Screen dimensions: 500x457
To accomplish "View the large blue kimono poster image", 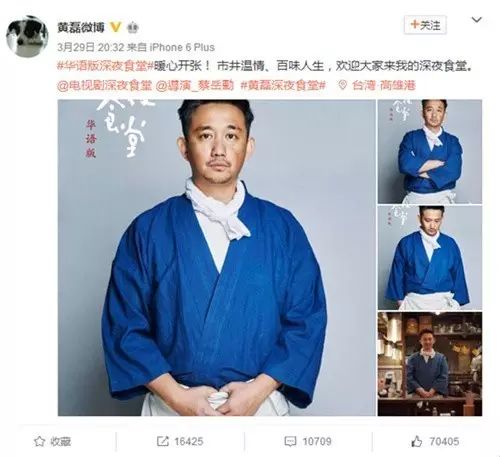I will coord(217,258).
